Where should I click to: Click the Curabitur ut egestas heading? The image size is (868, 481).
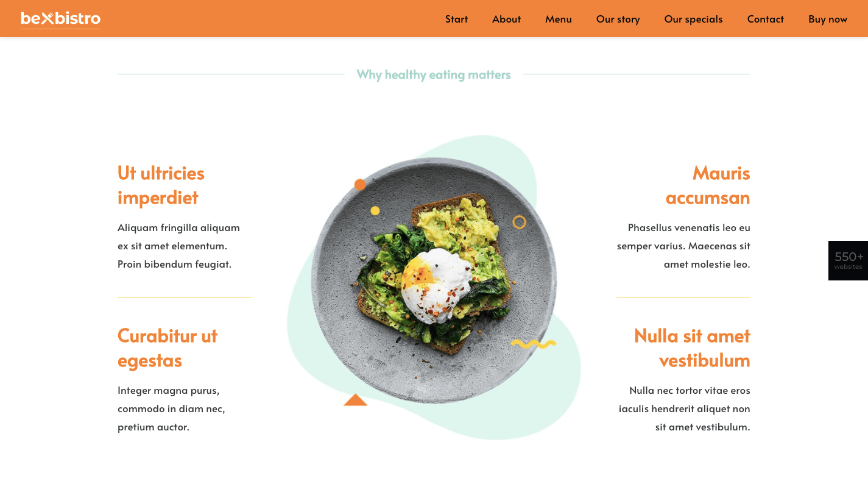coord(167,348)
